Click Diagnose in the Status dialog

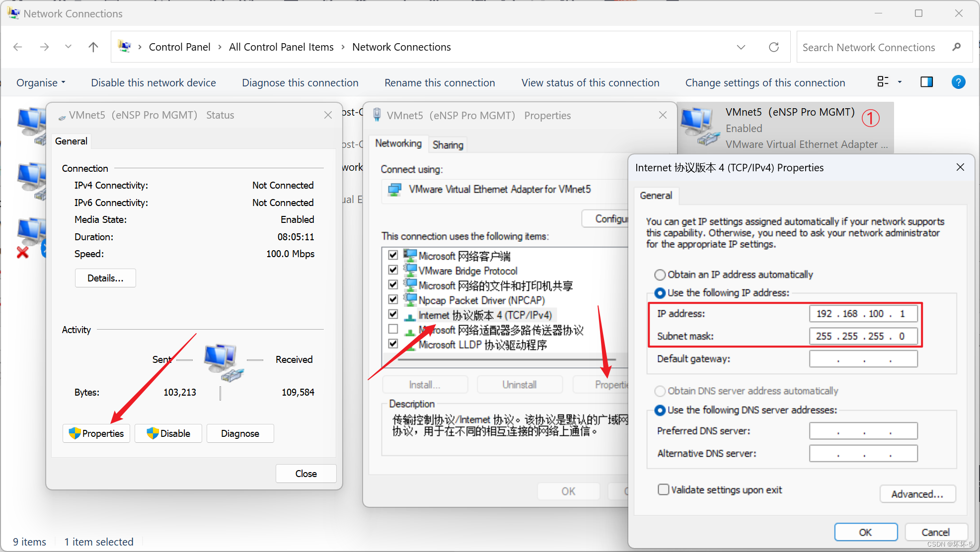[x=240, y=433]
